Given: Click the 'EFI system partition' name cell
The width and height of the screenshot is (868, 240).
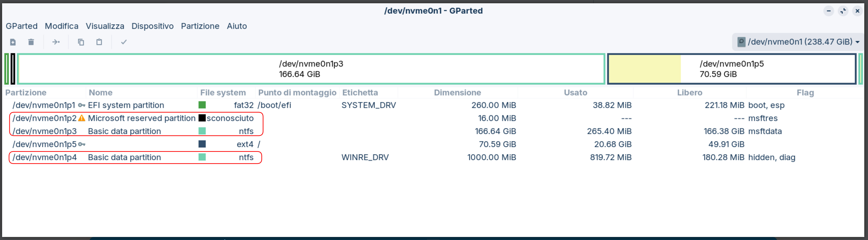Looking at the screenshot, I should [x=126, y=105].
